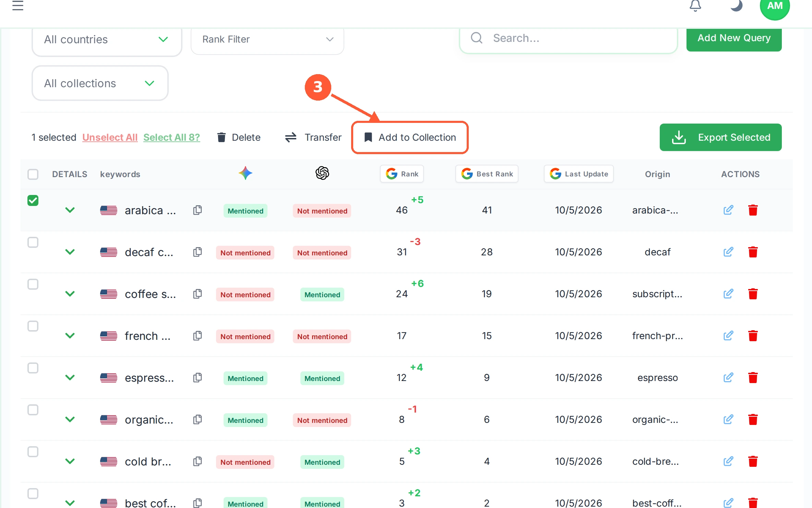Copy the decaf keyword text
This screenshot has height=508, width=812.
click(198, 252)
